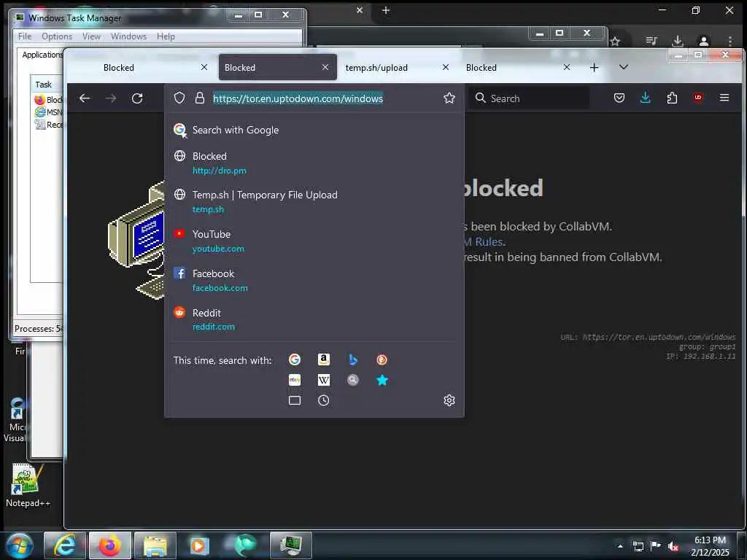Image resolution: width=747 pixels, height=560 pixels.
Task: Search bookmarks with the blue star icon
Action: click(x=382, y=380)
